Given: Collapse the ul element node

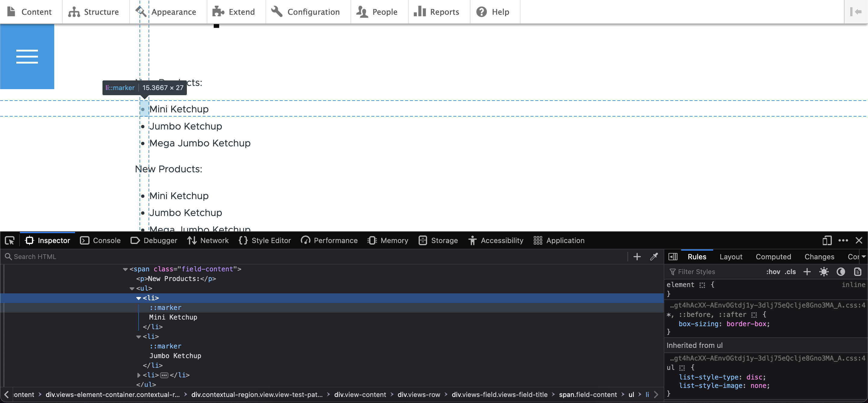Looking at the screenshot, I should pos(132,289).
